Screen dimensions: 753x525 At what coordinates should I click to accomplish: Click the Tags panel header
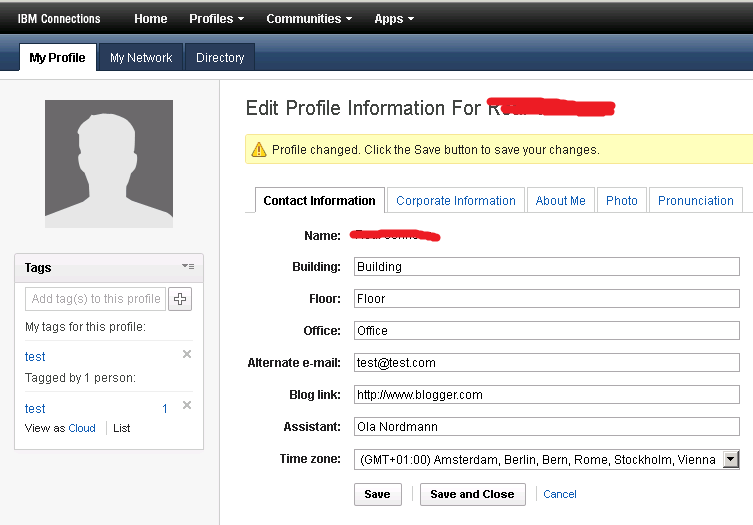[109, 268]
